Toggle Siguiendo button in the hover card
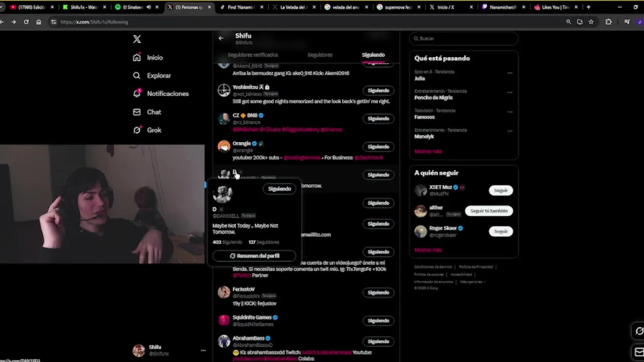The image size is (644, 362). pyautogui.click(x=279, y=189)
